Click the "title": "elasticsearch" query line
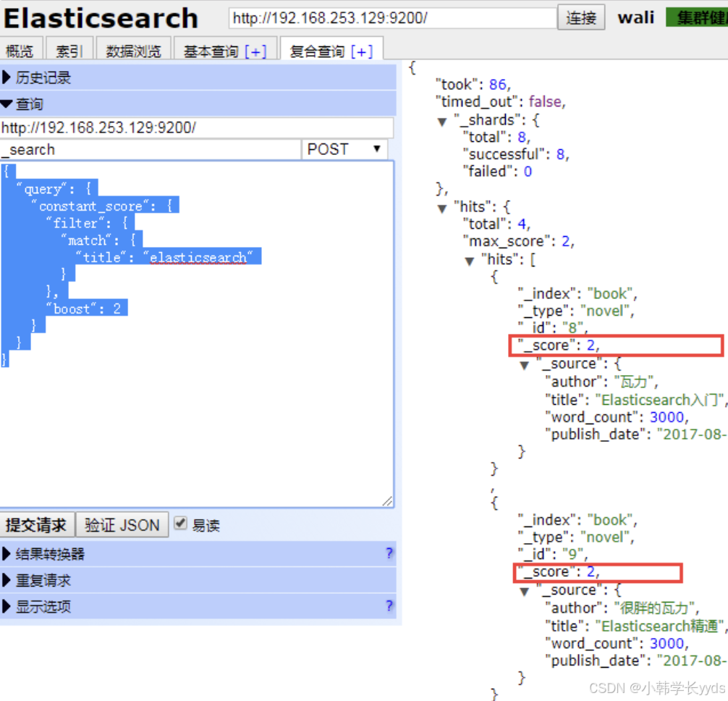Image resolution: width=728 pixels, height=701 pixels. point(165,257)
